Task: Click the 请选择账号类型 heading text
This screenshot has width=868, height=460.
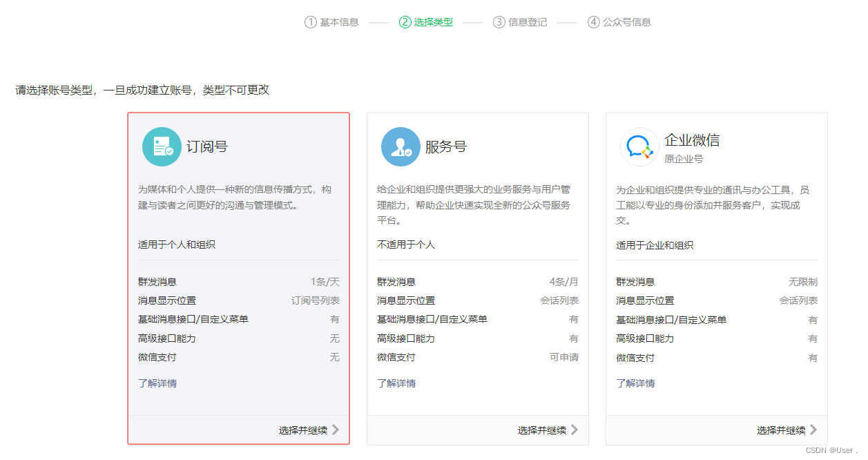Action: [142, 90]
